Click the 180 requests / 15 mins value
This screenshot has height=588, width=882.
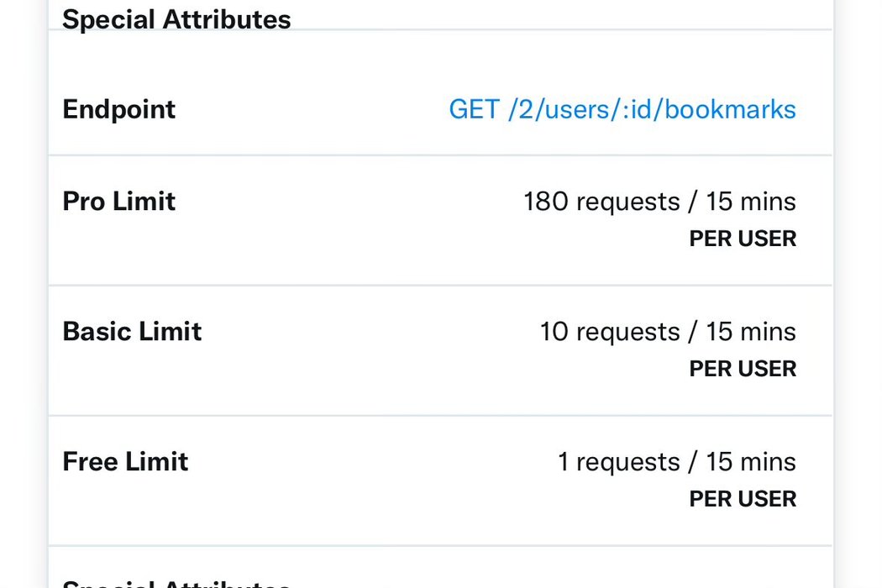659,202
